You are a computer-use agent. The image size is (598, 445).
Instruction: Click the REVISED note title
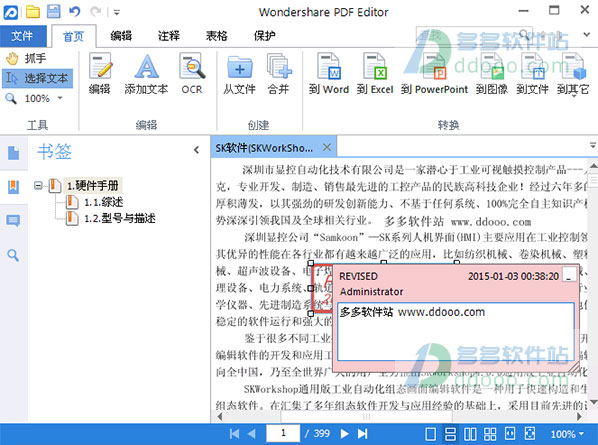358,276
